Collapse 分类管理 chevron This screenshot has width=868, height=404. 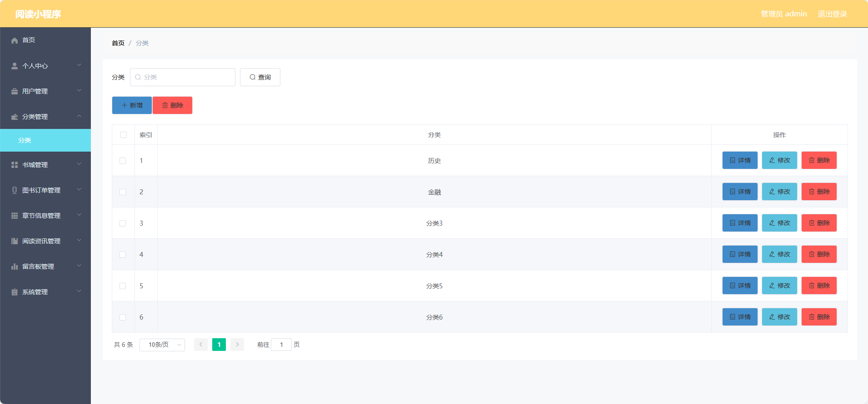coord(79,116)
